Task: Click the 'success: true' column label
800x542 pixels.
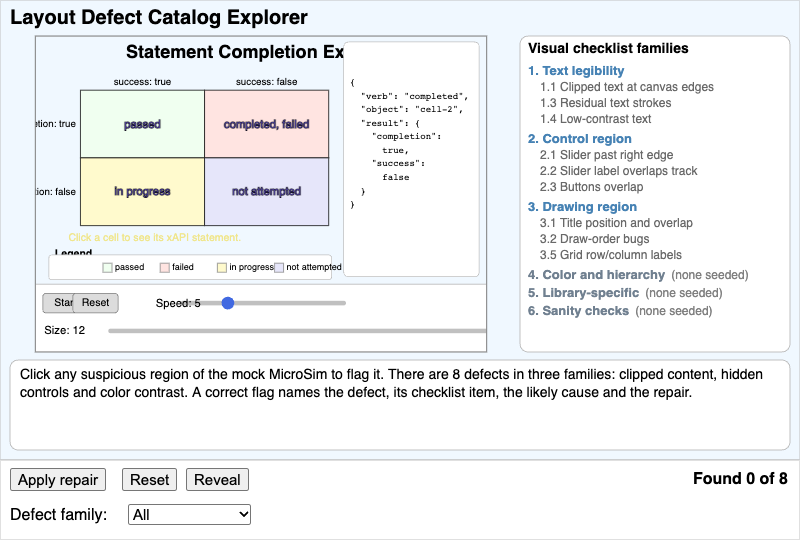Action: [142, 82]
